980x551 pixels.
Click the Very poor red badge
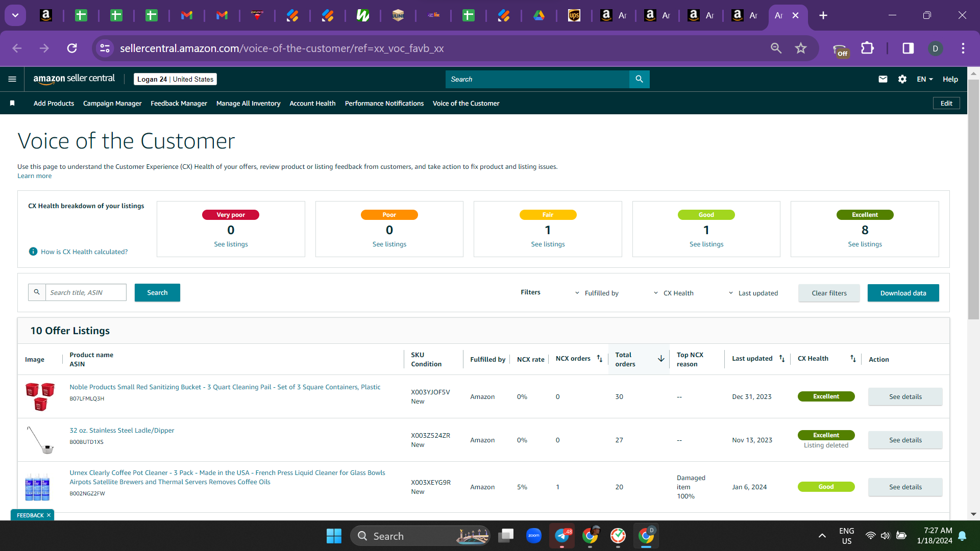(231, 215)
